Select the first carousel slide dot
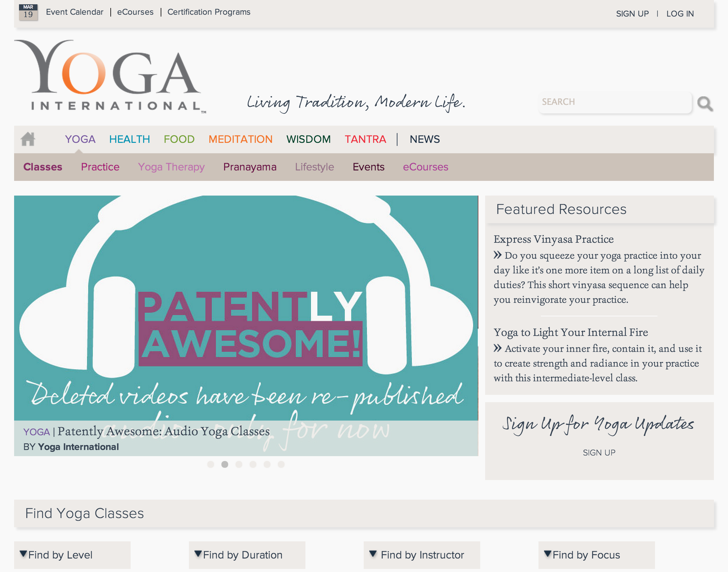 [x=210, y=464]
